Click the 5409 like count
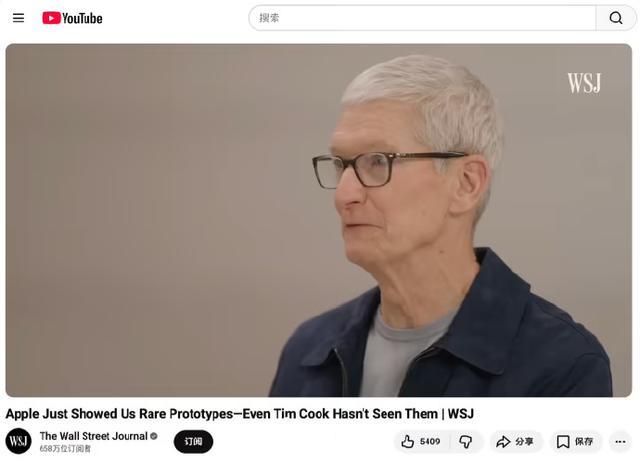The height and width of the screenshot is (462, 640). 430,441
